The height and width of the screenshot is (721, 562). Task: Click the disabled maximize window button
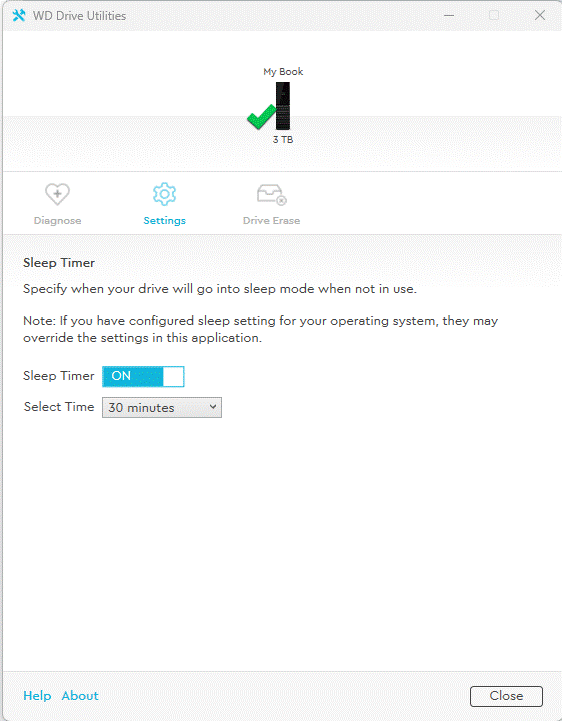(x=494, y=16)
